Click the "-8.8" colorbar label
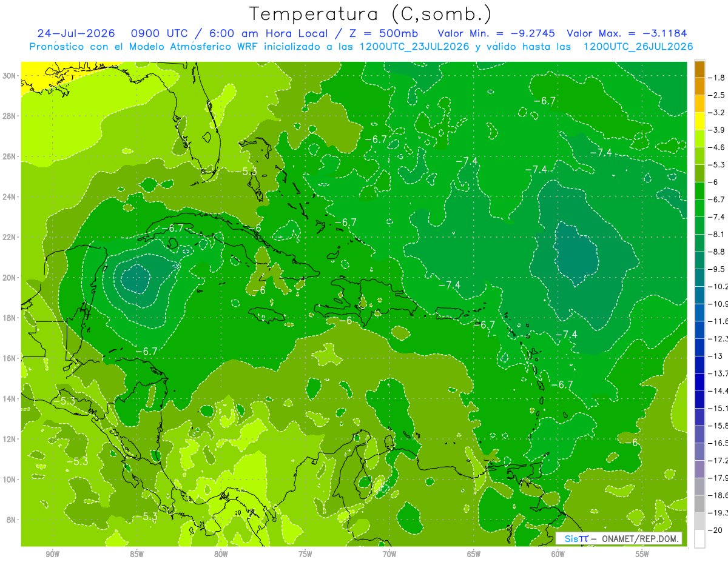Viewport: 728px width, 562px height. [x=716, y=252]
